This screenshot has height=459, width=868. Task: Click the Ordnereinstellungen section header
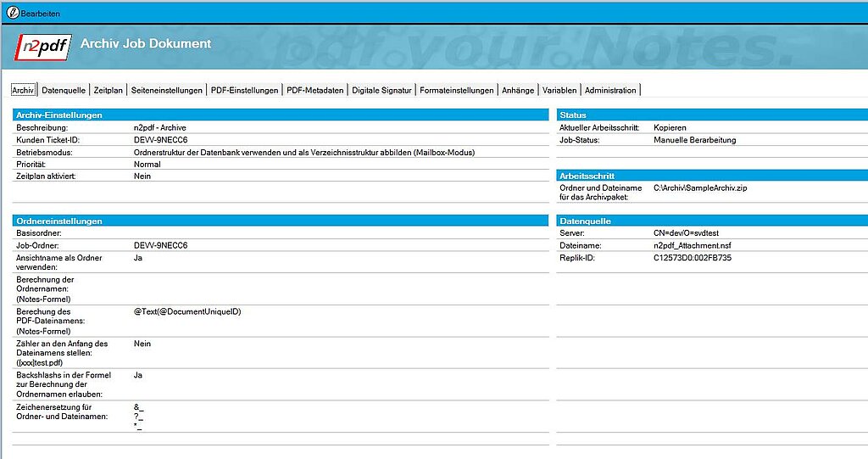(280, 221)
